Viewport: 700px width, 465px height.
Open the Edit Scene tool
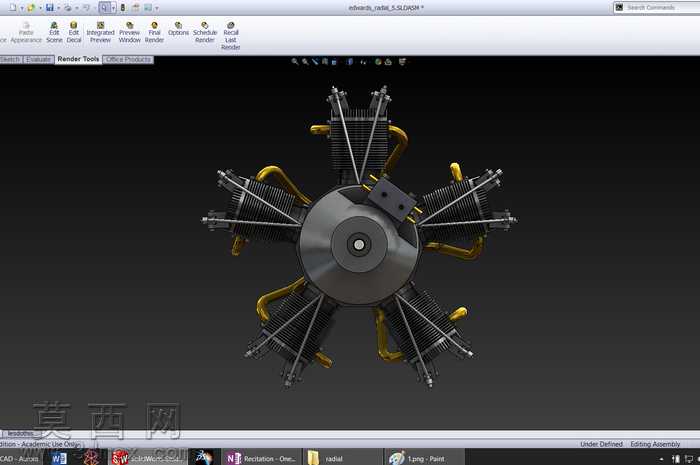click(54, 33)
